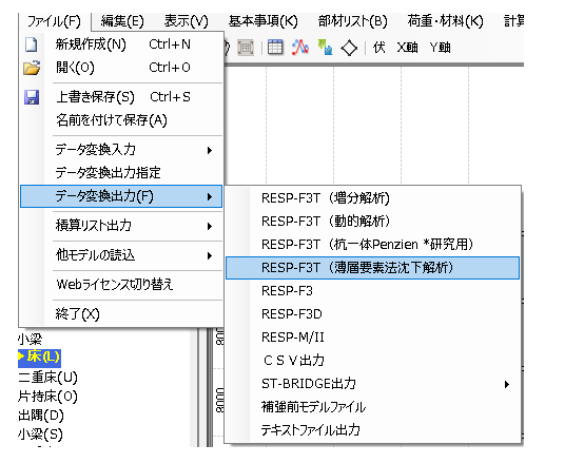
Task: Select 二重床(U) in the member list
Action: [48, 377]
